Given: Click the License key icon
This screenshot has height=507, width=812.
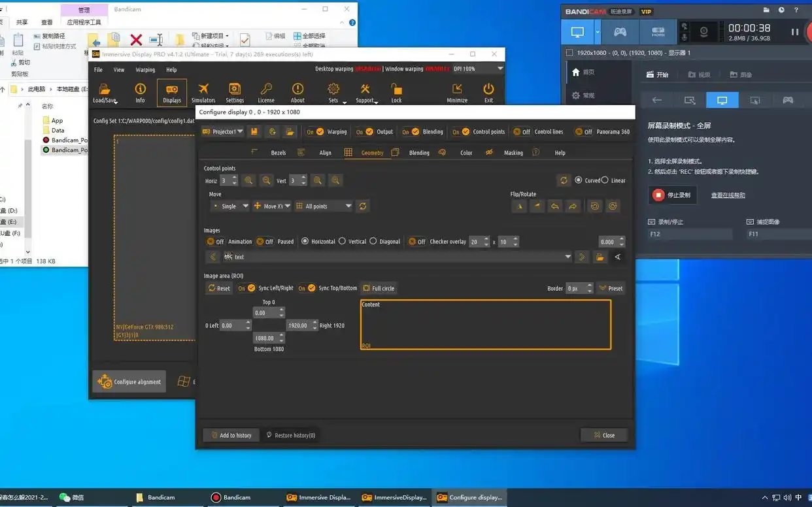Looking at the screenshot, I should (x=266, y=93).
